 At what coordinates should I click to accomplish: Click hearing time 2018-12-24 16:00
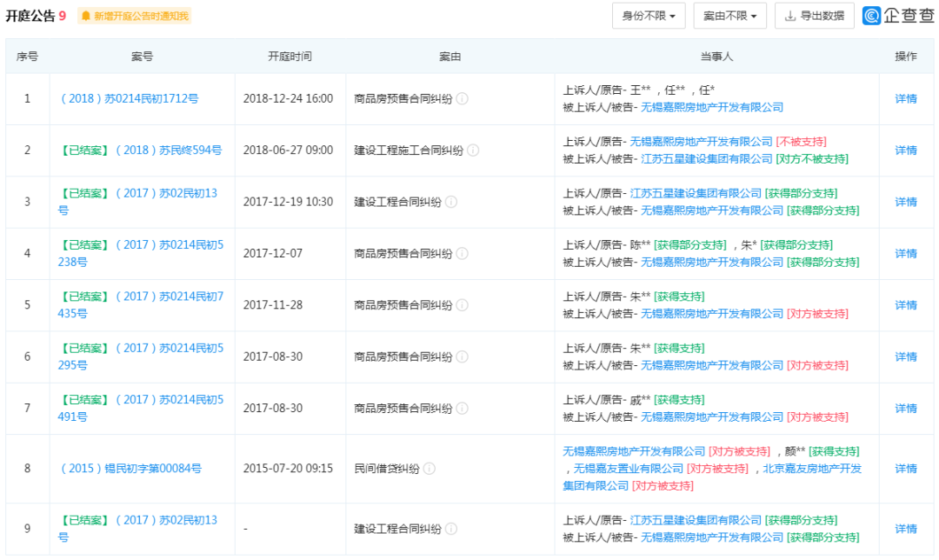(288, 99)
